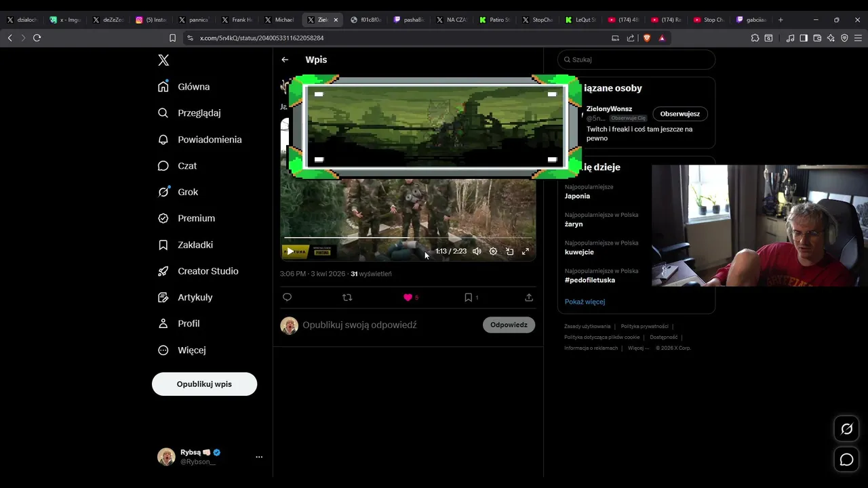The width and height of the screenshot is (868, 488).
Task: Click the Brave Rewards triangle icon
Action: 662,38
